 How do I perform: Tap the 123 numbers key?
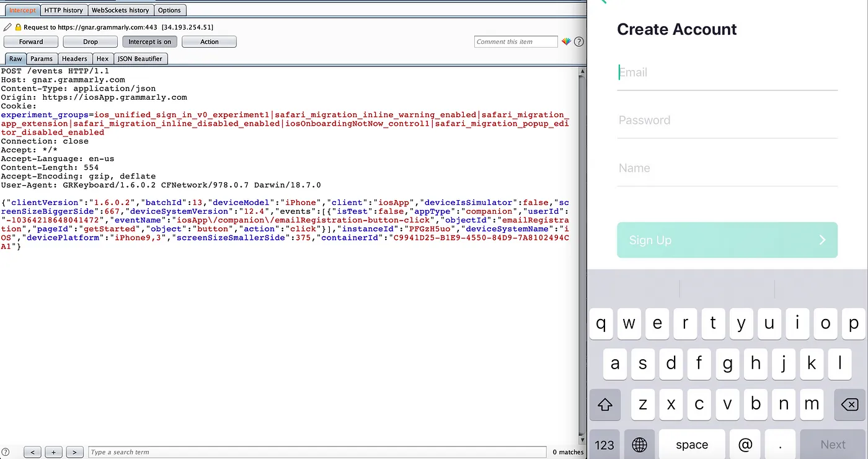(x=604, y=444)
